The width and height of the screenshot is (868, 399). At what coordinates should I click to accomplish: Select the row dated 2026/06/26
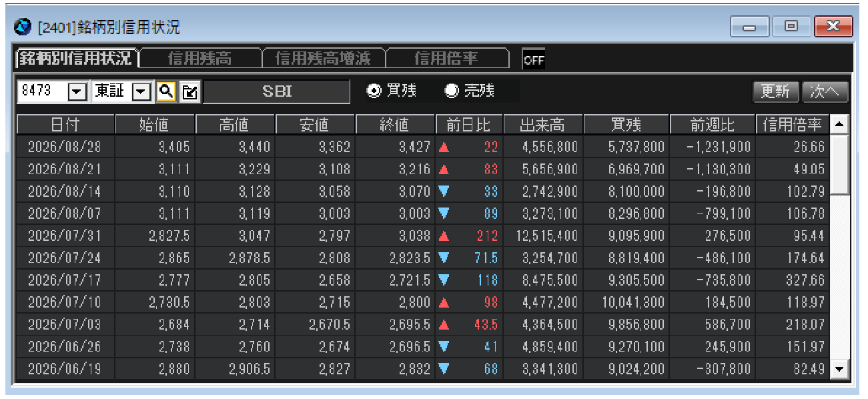423,346
